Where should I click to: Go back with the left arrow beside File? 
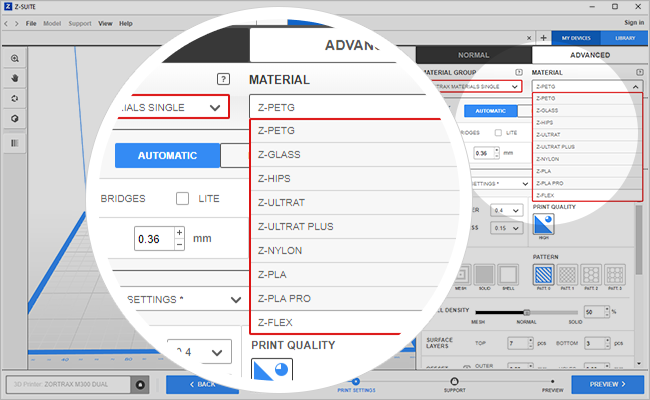click(6, 24)
